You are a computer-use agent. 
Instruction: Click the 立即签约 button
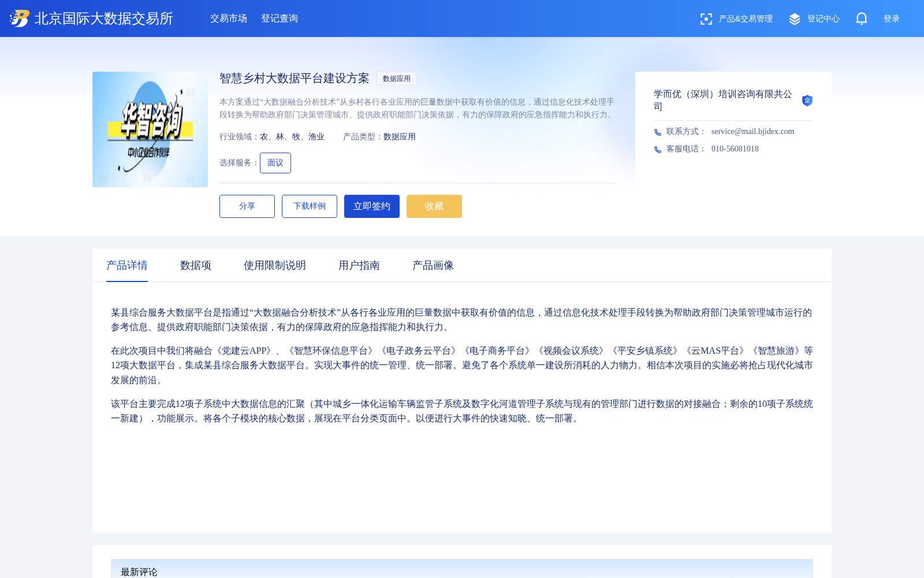[372, 206]
